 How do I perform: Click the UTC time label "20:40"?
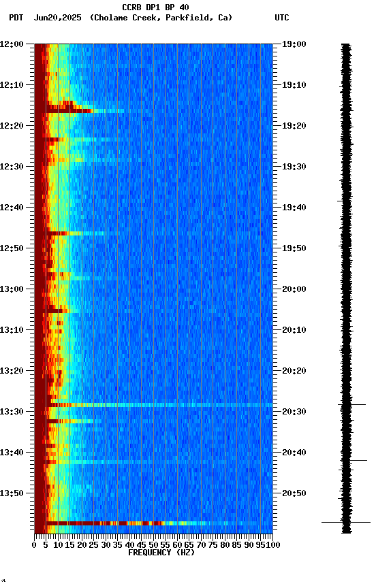pos(294,453)
